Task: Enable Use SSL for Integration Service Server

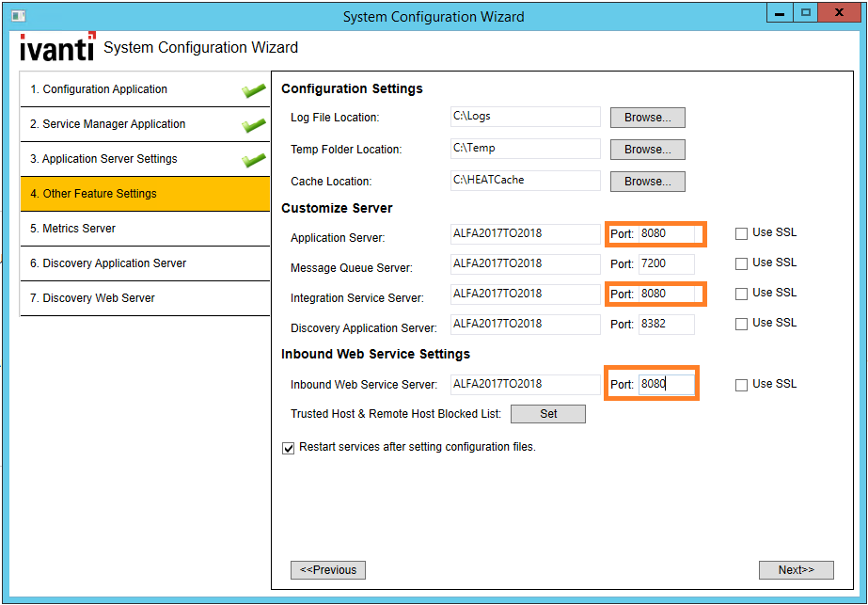Action: point(741,293)
